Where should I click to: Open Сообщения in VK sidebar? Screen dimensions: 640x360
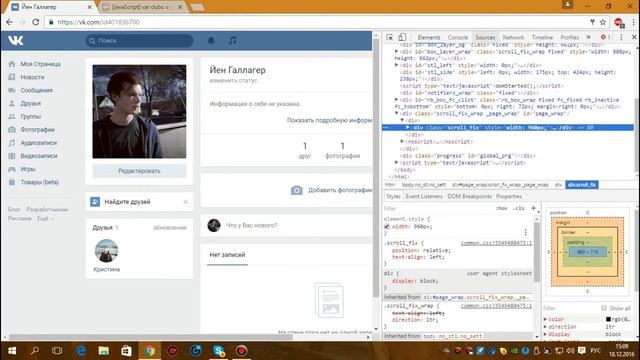tap(36, 90)
